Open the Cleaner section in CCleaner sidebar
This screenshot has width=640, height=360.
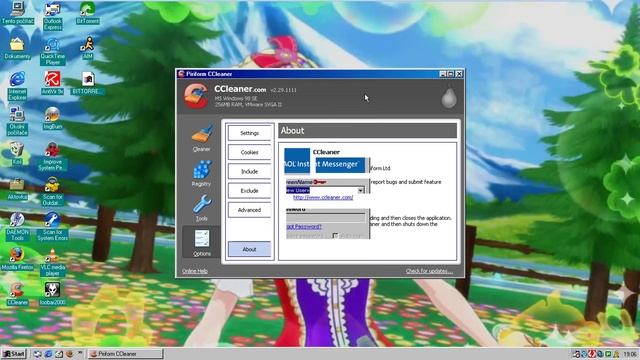click(x=202, y=138)
